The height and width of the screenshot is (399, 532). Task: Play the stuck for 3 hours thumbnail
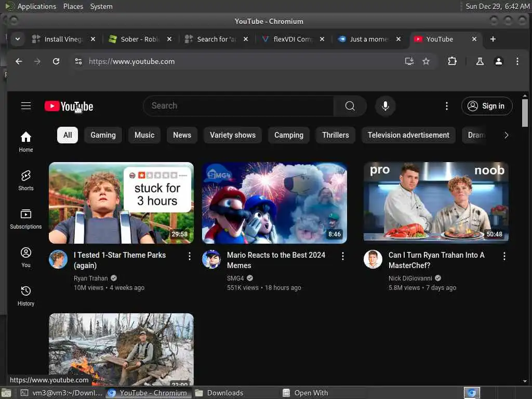(x=121, y=203)
